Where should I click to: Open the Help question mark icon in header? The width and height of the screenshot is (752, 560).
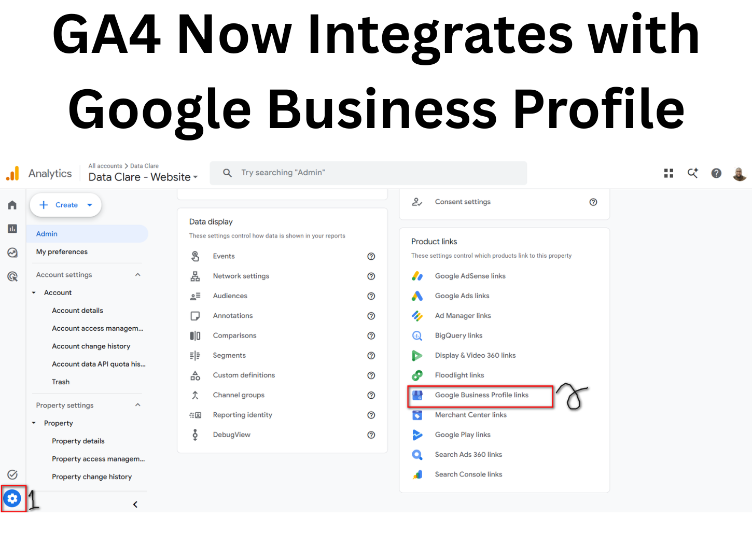click(x=716, y=173)
